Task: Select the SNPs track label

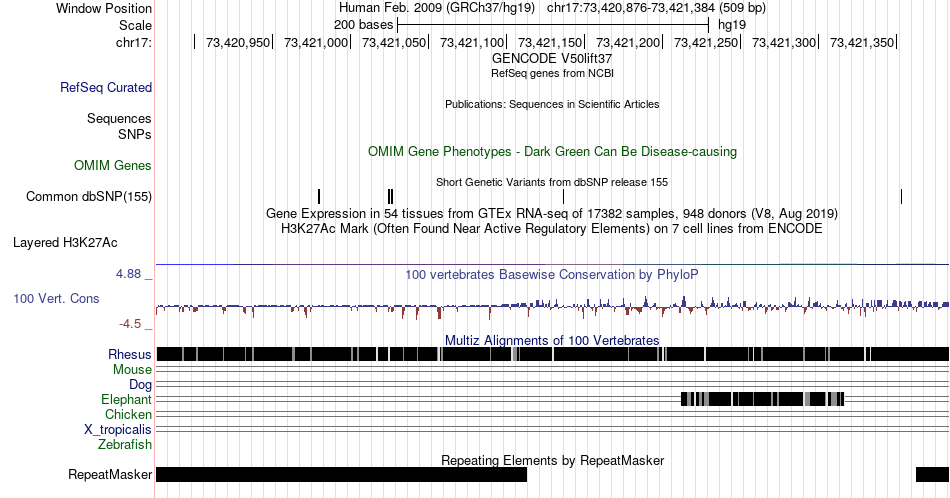Action: pos(135,134)
